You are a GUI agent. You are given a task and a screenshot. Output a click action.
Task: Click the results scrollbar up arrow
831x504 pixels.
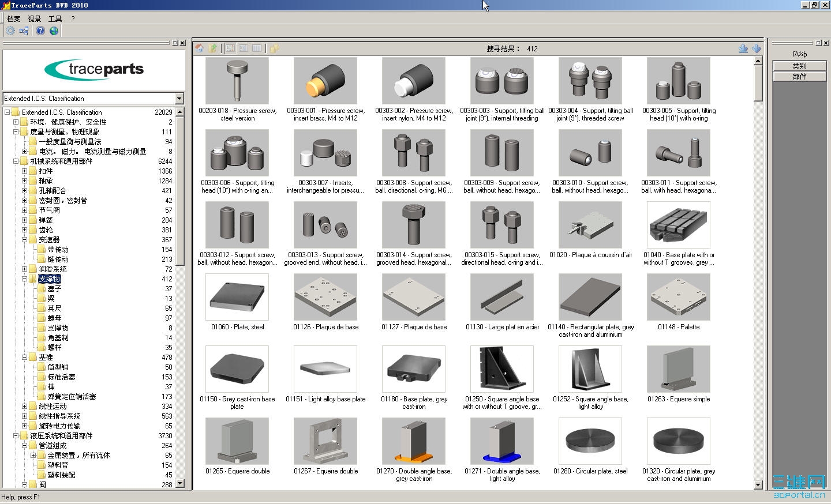758,61
